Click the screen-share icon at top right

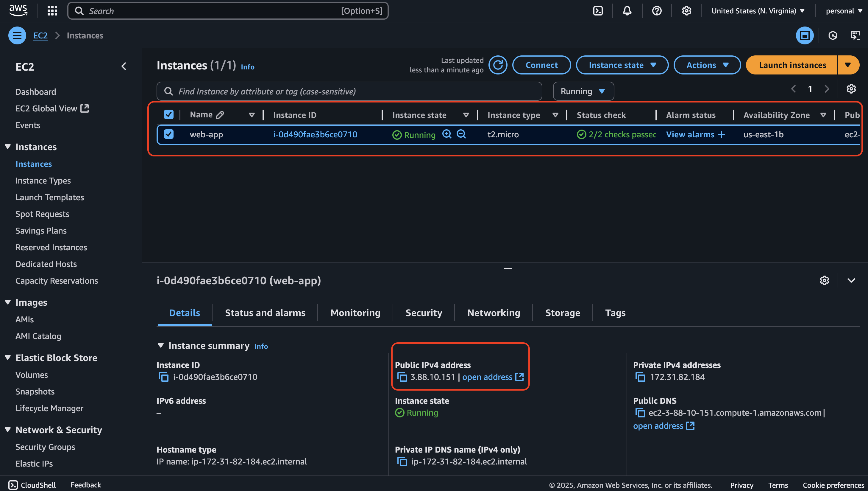coord(855,35)
